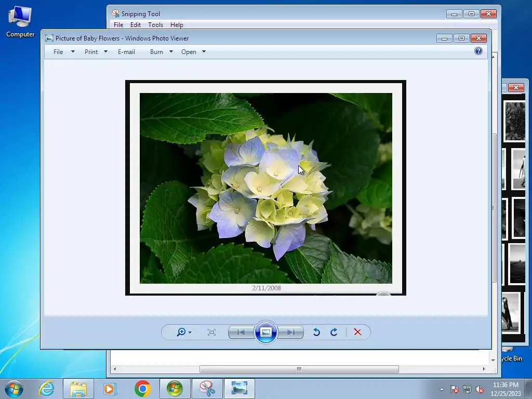Open Snipping Tool File menu
The height and width of the screenshot is (399, 532).
118,24
